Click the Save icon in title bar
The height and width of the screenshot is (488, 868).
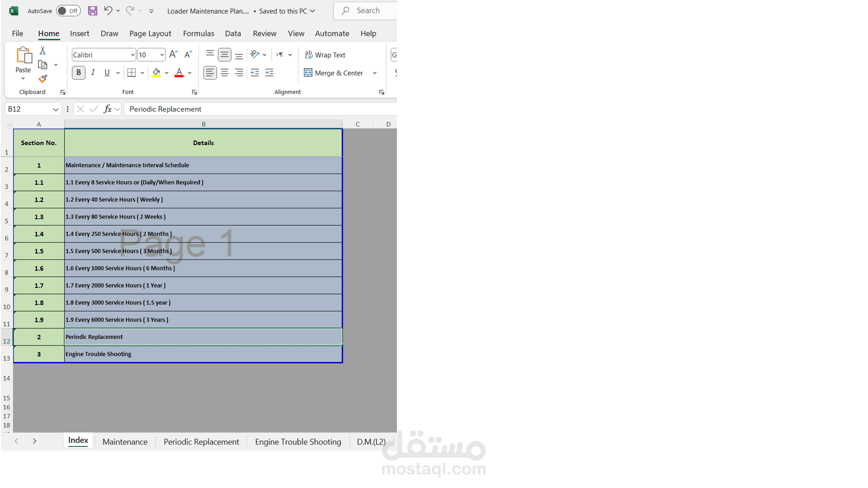[x=92, y=11]
